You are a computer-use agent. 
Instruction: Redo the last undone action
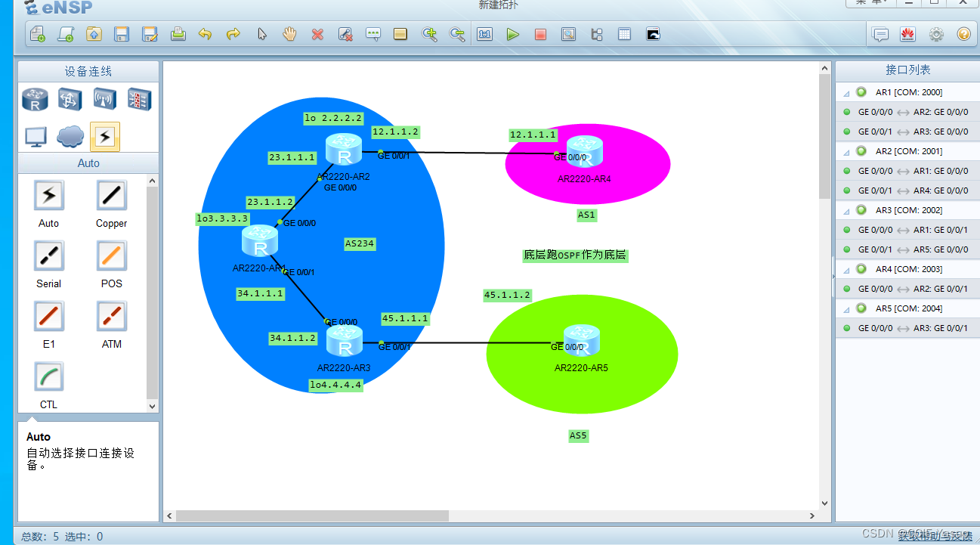[233, 34]
